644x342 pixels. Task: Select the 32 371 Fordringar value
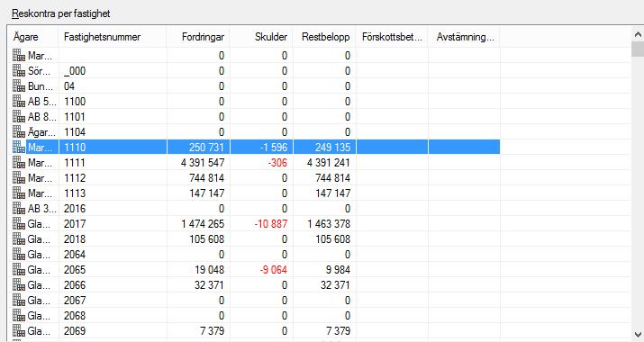click(x=210, y=285)
